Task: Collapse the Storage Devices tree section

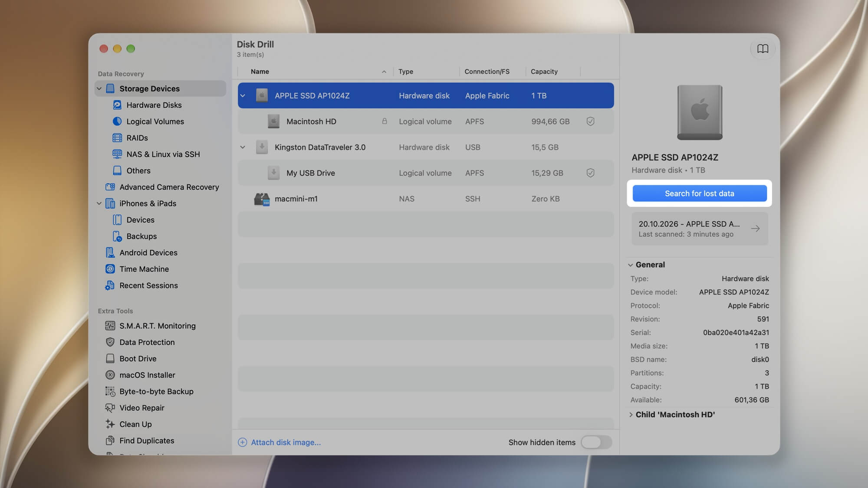Action: [x=99, y=88]
